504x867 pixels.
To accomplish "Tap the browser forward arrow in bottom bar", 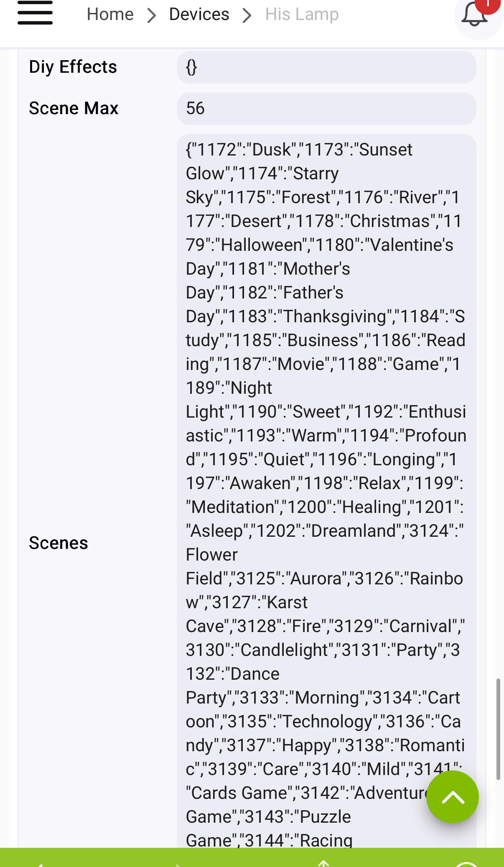I will (178, 864).
